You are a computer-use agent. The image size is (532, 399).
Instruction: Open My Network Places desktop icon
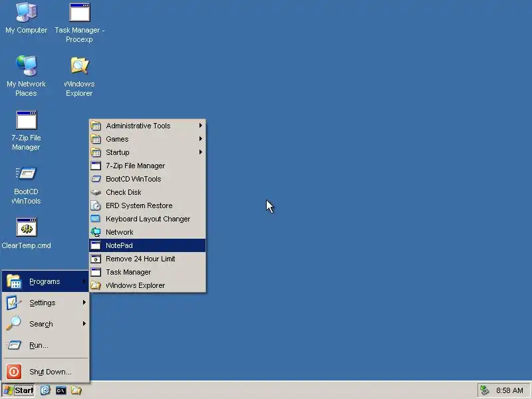point(26,76)
